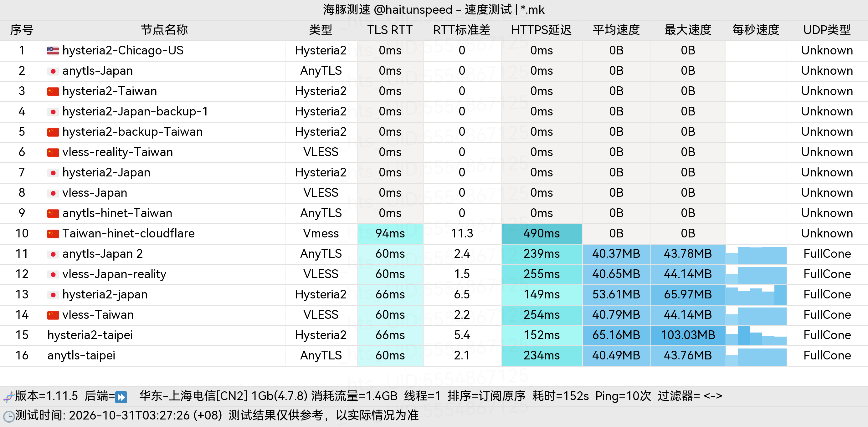Image resolution: width=868 pixels, height=427 pixels.
Task: Click the Vmess type cell
Action: point(321,234)
